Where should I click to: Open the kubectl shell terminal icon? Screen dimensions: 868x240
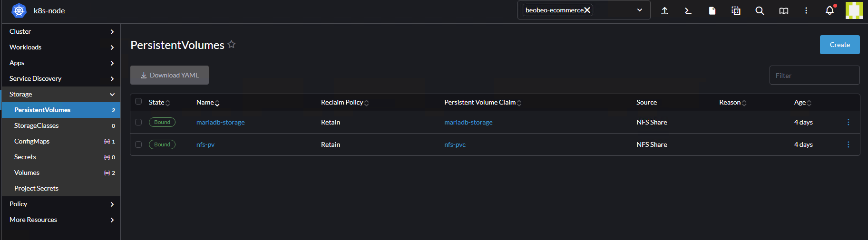pyautogui.click(x=688, y=10)
